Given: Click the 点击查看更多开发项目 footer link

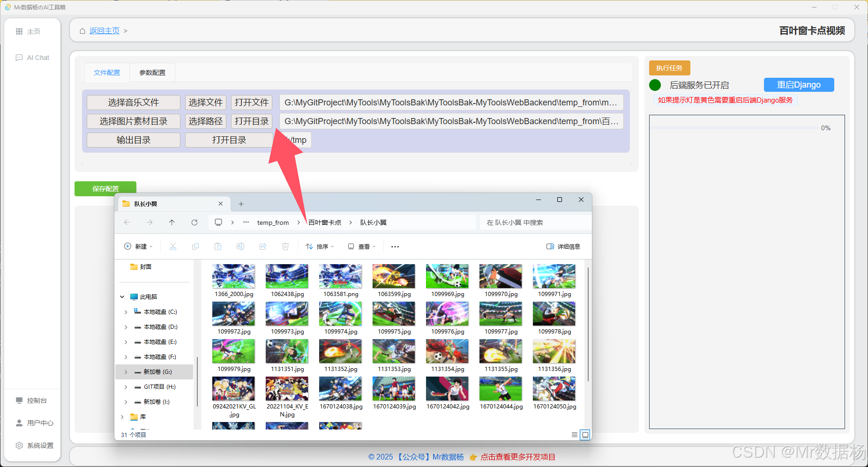Looking at the screenshot, I should tap(517, 457).
